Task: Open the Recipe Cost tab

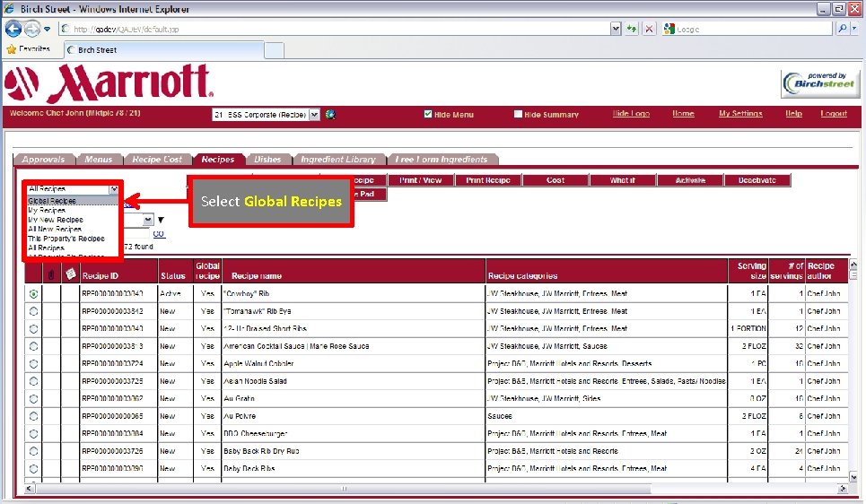Action: pos(157,159)
